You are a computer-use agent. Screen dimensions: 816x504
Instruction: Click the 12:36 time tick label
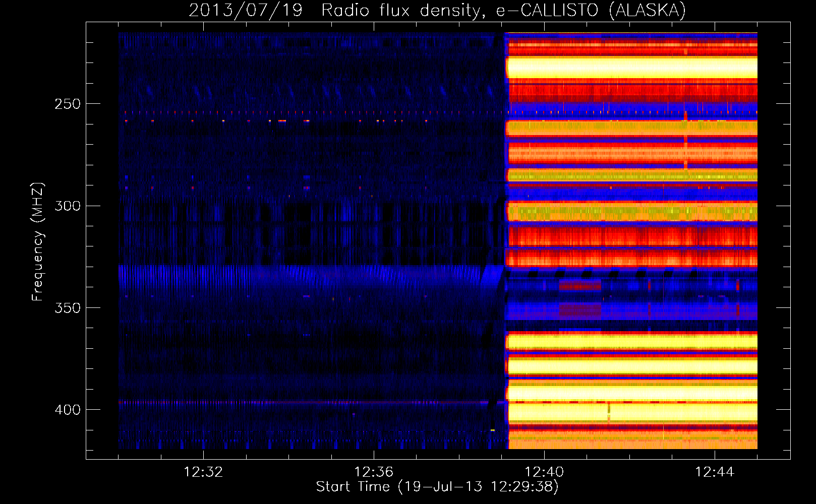click(374, 472)
